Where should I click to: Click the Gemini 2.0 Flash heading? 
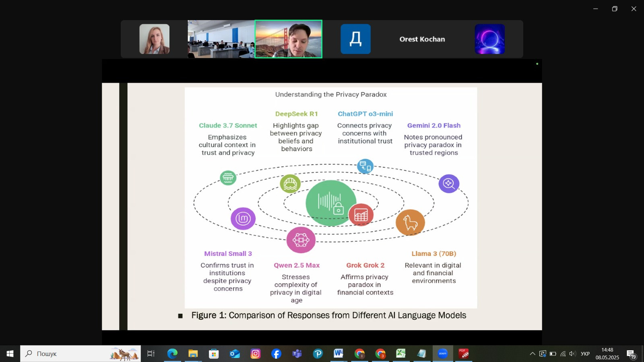click(x=434, y=125)
